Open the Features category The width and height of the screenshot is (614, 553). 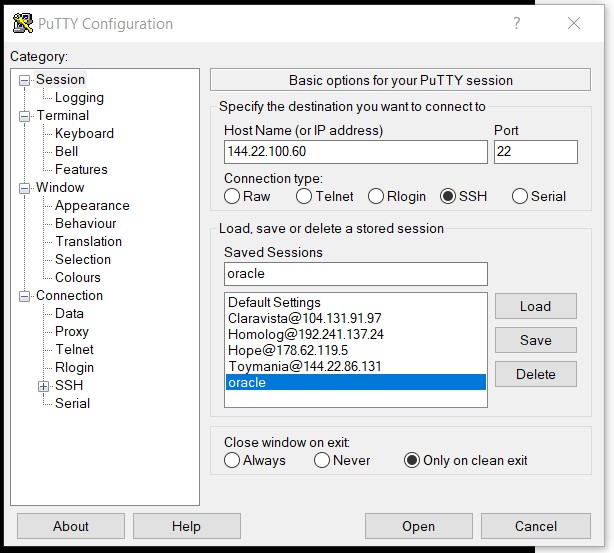(81, 170)
